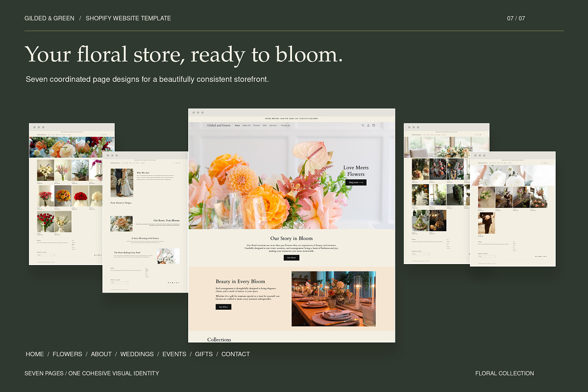Select the candlelit arrangement thumbnail in Events window
The height and width of the screenshot is (392, 588).
coord(438,220)
